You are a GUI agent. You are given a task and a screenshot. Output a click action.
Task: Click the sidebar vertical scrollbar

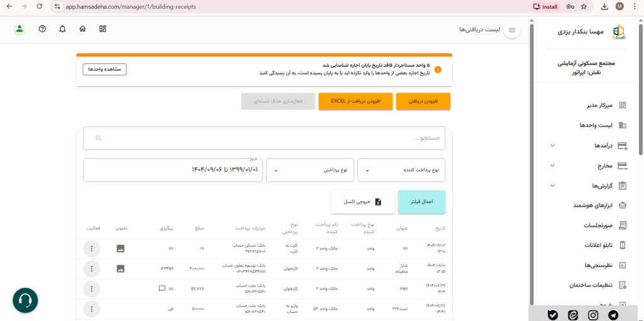(x=641, y=89)
